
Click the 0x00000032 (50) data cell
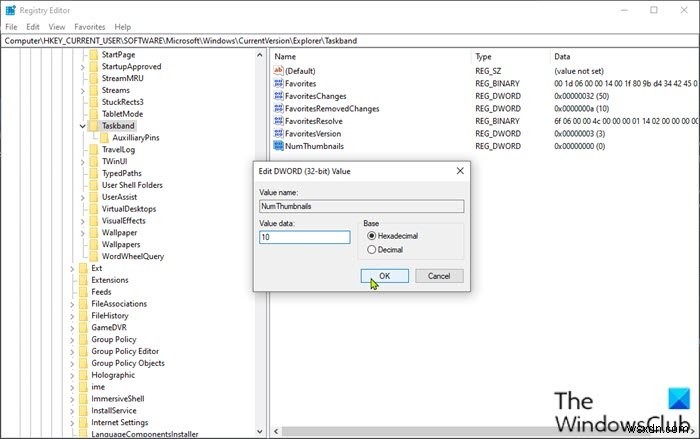(581, 96)
